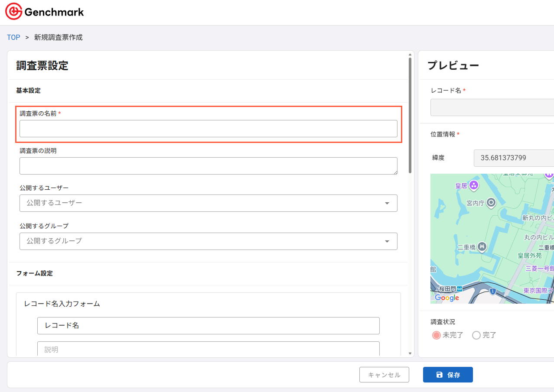
Task: Click the Genchmark logo
Action: click(45, 12)
